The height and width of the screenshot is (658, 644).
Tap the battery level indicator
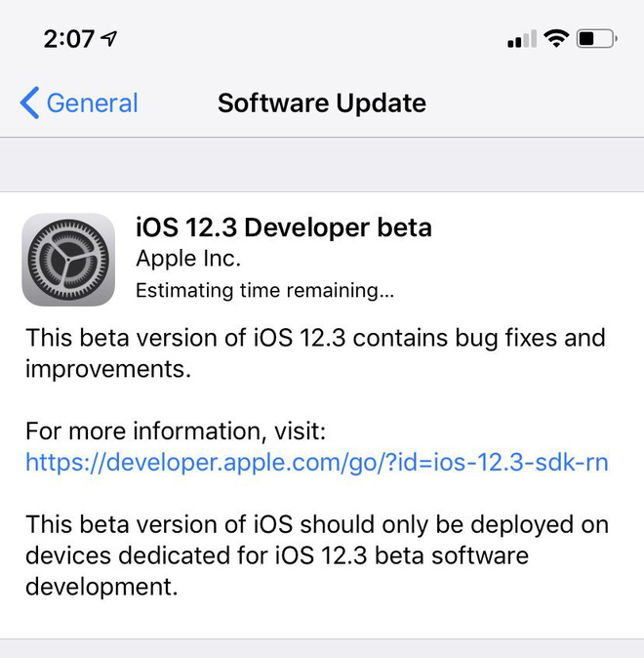[x=596, y=39]
